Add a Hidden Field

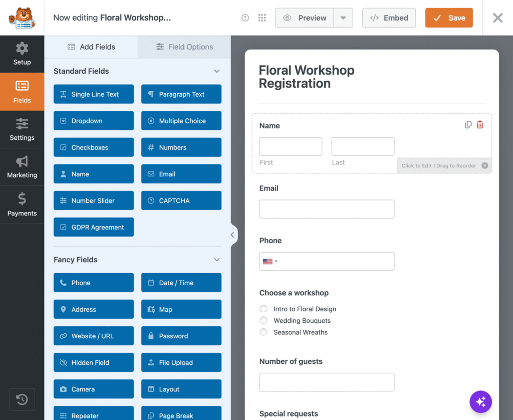(x=94, y=362)
